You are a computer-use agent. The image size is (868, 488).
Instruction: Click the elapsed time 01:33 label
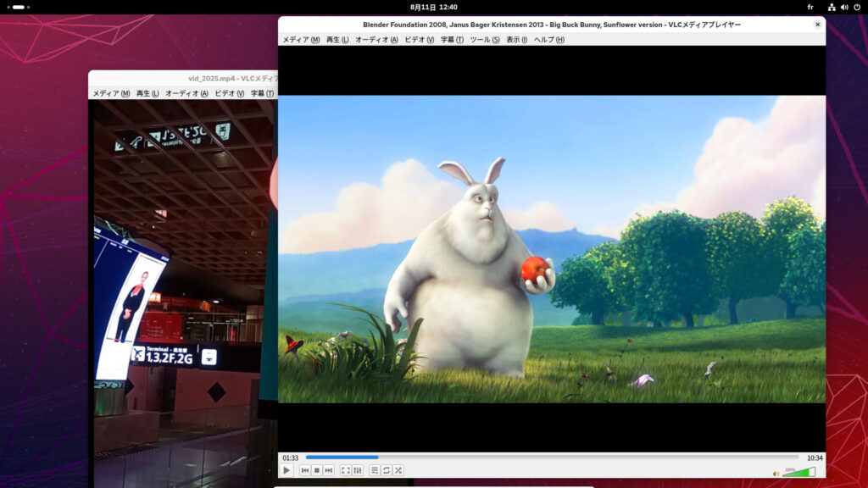coord(290,458)
